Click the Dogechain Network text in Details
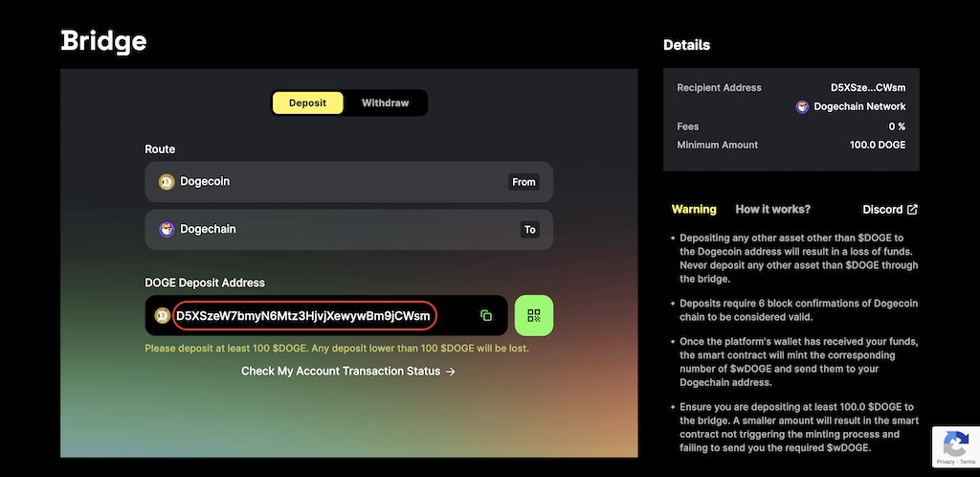 pos(859,107)
